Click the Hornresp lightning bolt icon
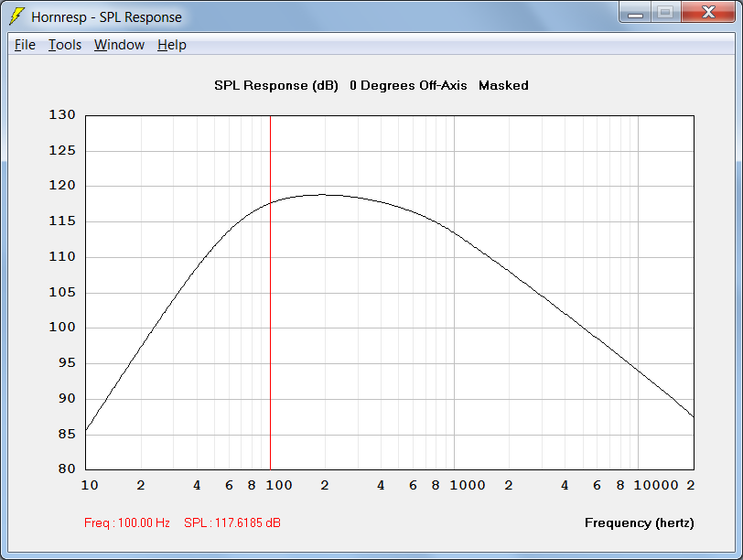The height and width of the screenshot is (560, 743). pos(17,16)
